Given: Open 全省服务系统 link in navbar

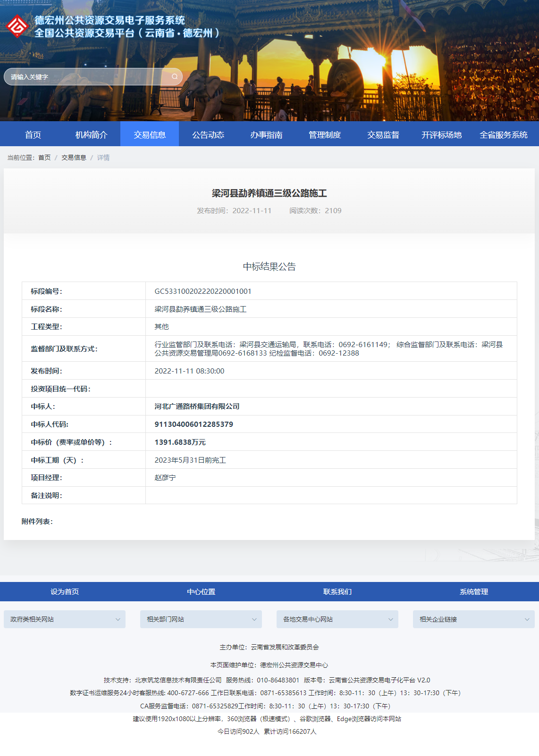Looking at the screenshot, I should point(503,135).
